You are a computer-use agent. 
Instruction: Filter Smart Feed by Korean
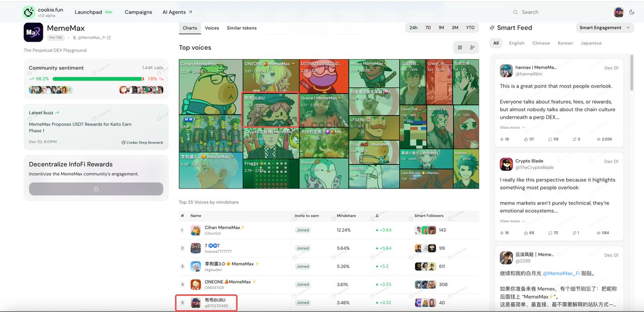565,43
